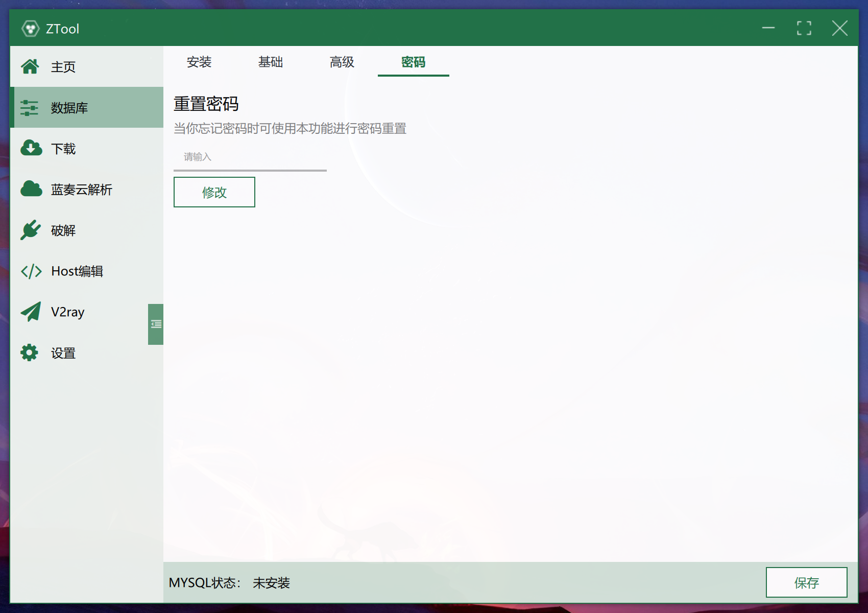Viewport: 868px width, 613px height.
Task: Click the 重置密码 heading
Action: pyautogui.click(x=206, y=104)
